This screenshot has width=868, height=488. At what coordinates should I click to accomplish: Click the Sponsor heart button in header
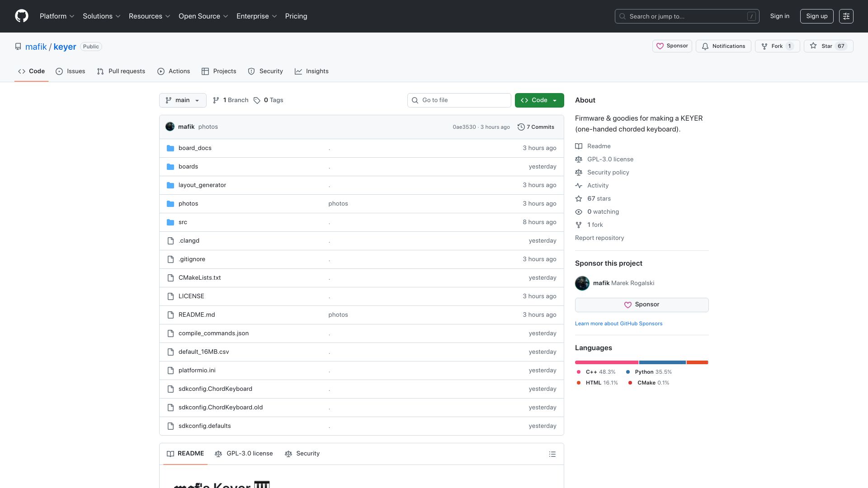point(672,46)
